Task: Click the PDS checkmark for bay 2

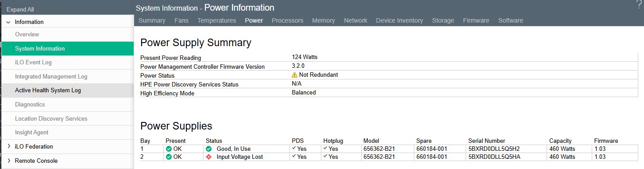Action: click(294, 157)
